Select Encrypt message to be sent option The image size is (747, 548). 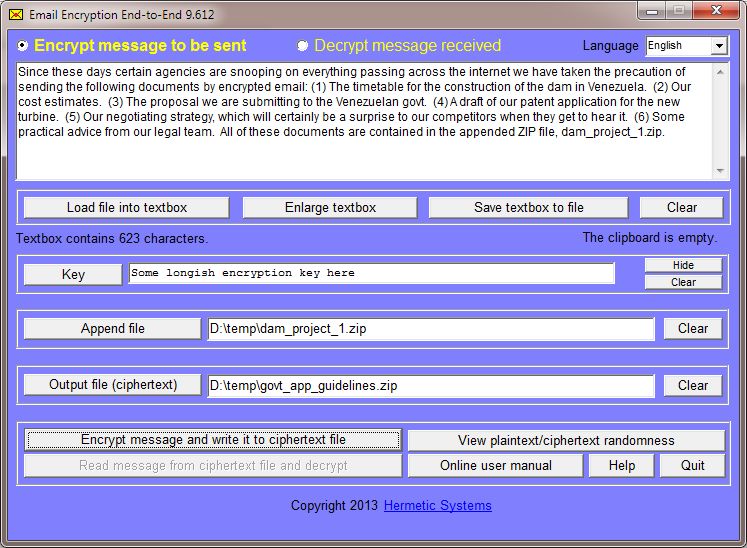24,46
